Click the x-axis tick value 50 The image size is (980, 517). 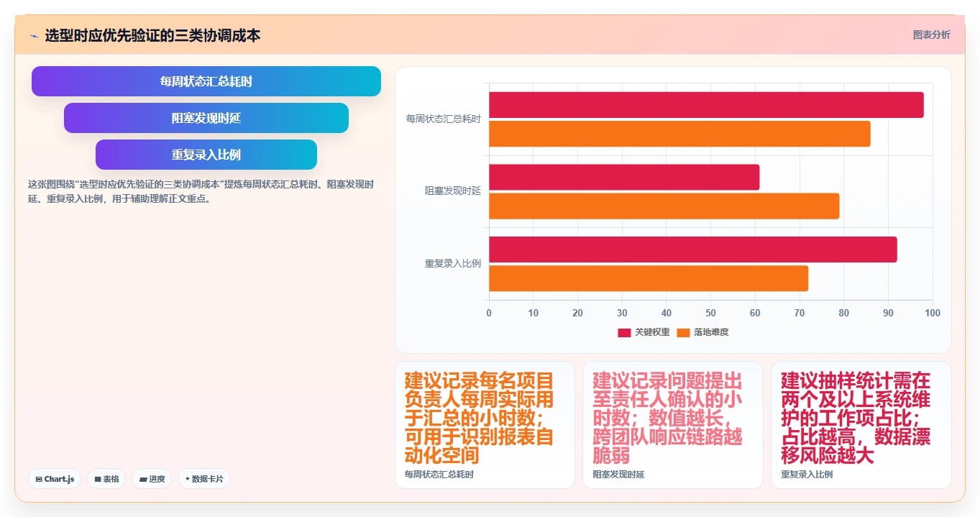tap(710, 313)
